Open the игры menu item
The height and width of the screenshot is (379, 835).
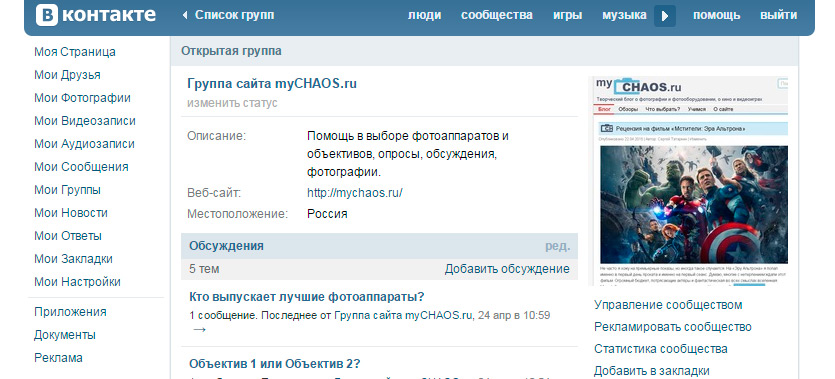(x=567, y=15)
